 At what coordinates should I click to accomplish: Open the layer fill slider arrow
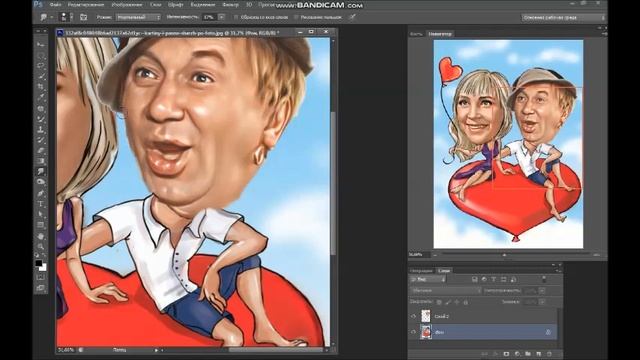(542, 302)
